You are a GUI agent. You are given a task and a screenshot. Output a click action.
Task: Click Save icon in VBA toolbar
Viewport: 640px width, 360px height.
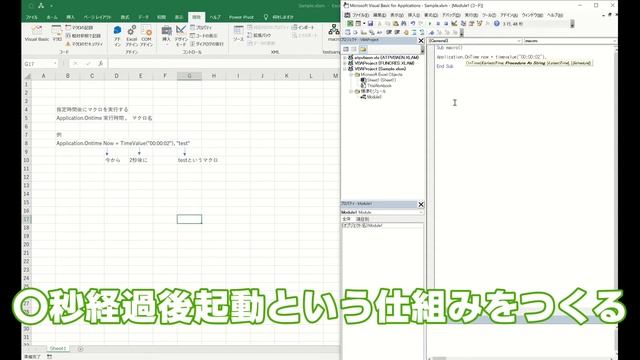[x=370, y=24]
